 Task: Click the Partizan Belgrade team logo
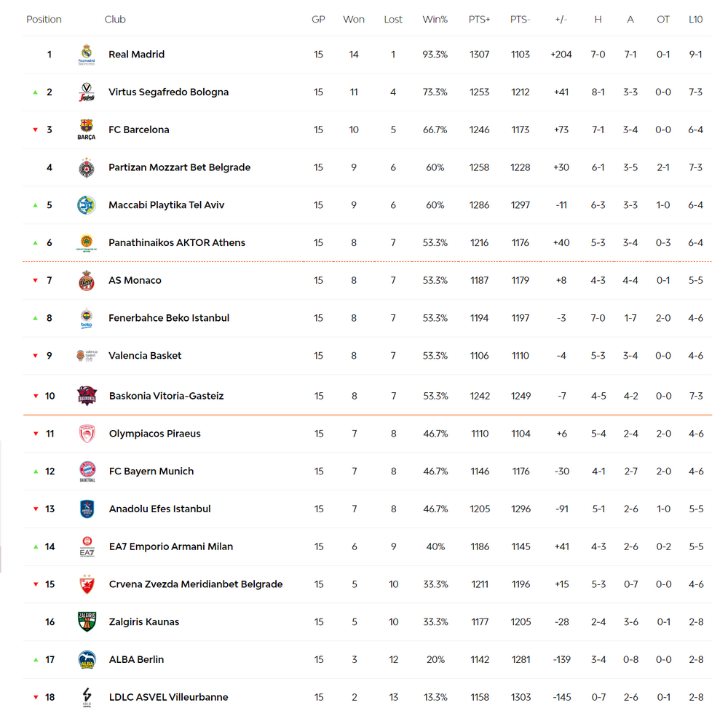click(87, 167)
